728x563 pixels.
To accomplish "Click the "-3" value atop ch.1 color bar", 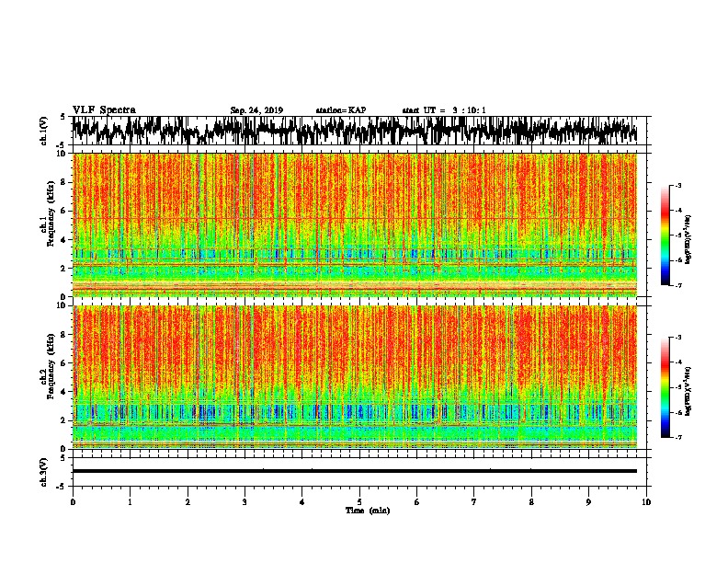I will coord(678,186).
